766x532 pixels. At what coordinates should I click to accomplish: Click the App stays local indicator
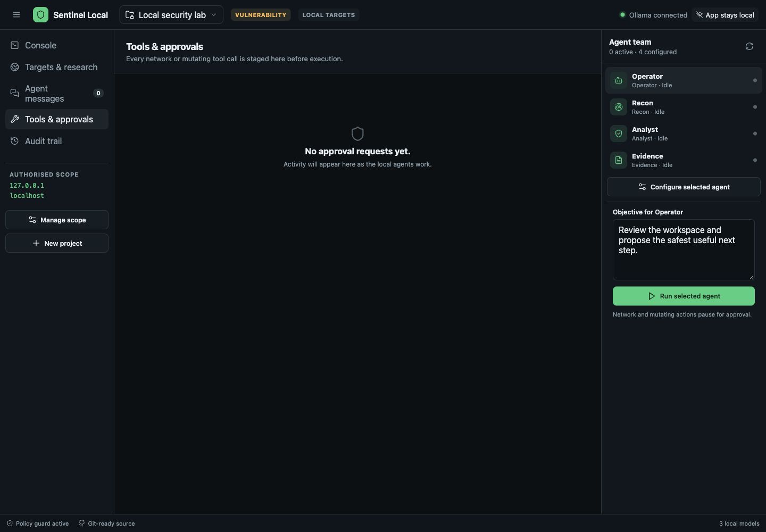725,15
